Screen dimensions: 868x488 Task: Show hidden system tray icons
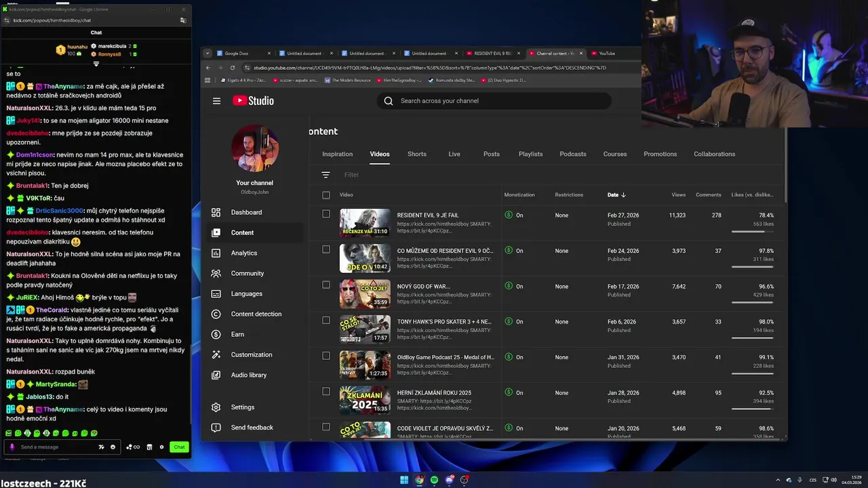coord(778,480)
